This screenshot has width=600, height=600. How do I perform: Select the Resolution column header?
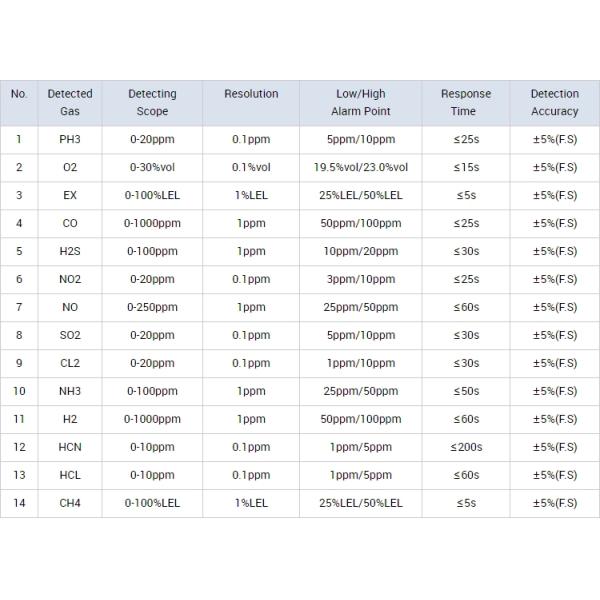tap(251, 94)
